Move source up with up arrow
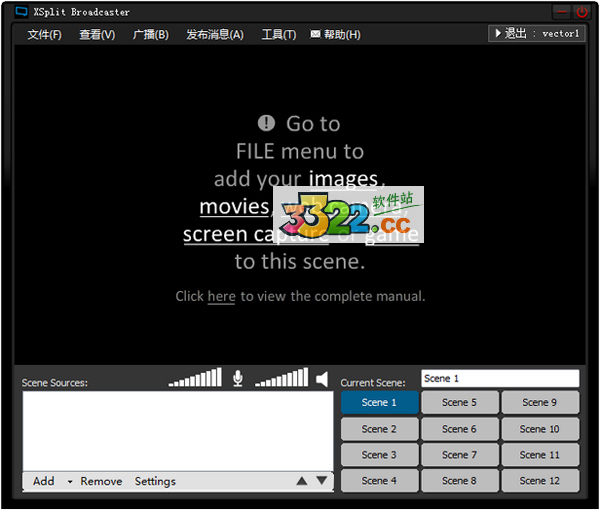Image resolution: width=600 pixels, height=511 pixels. 302,481
